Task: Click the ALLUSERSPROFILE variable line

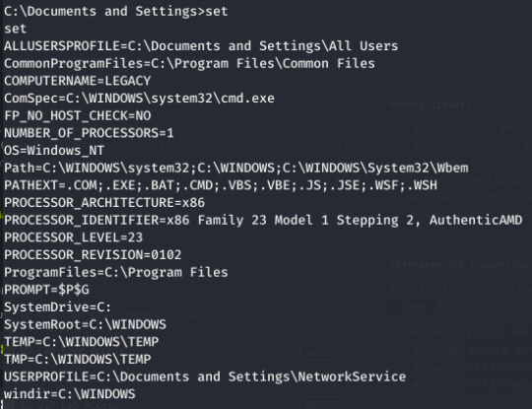Action: [x=201, y=46]
